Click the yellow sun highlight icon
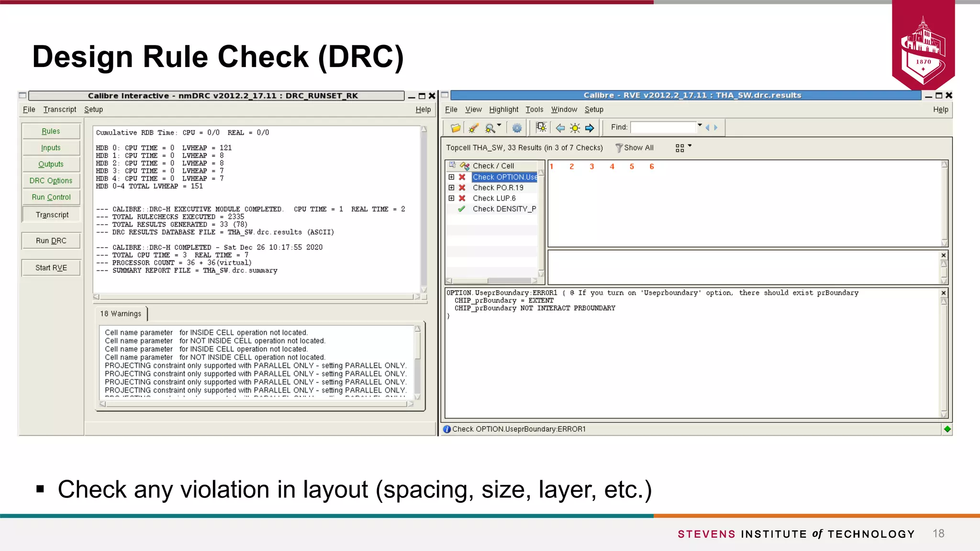Viewport: 980px width, 551px height. click(x=575, y=128)
